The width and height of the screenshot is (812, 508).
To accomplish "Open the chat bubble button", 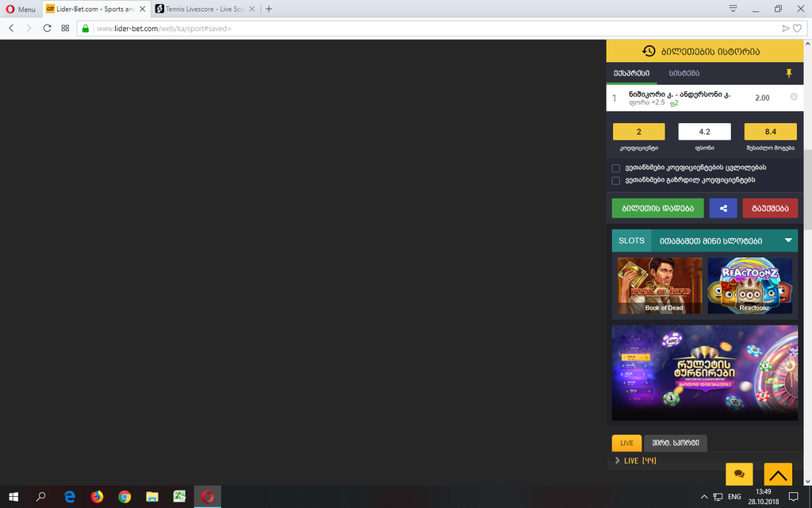I will [x=739, y=475].
